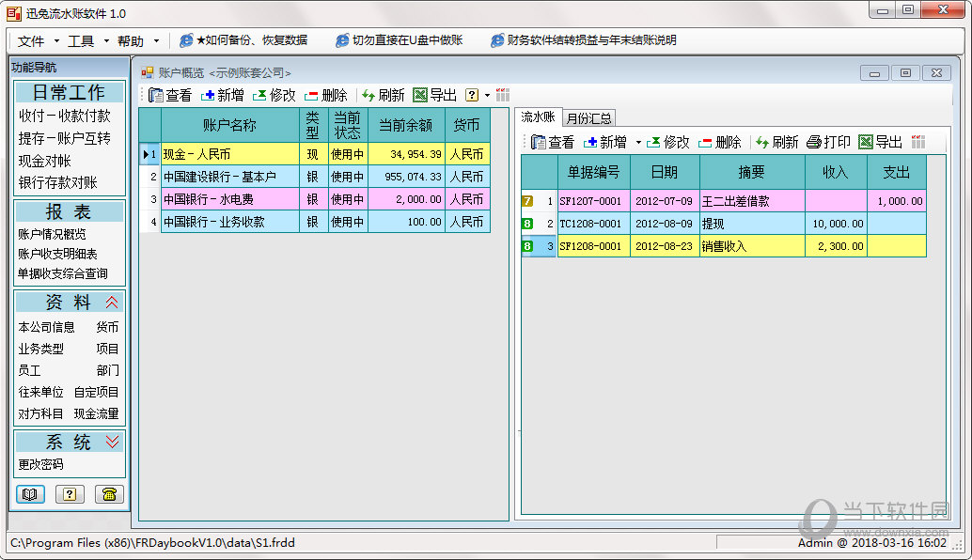Click 删除 in the account overview toolbar

(326, 95)
